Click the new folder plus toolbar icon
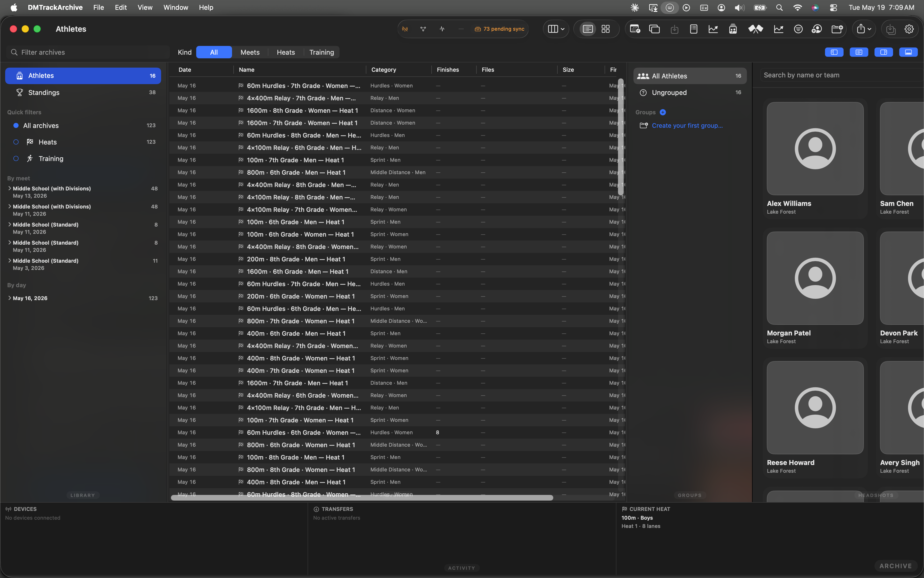The height and width of the screenshot is (578, 924). (x=837, y=29)
